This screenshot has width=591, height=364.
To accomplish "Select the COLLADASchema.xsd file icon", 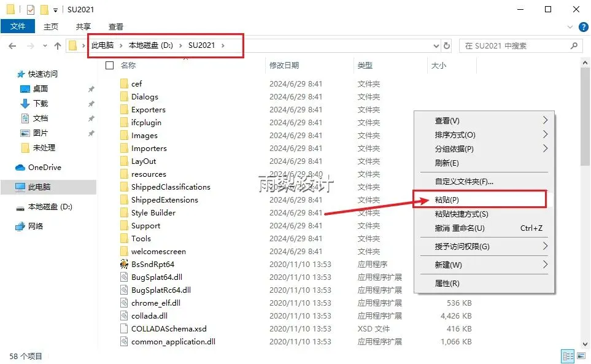I will coord(124,328).
